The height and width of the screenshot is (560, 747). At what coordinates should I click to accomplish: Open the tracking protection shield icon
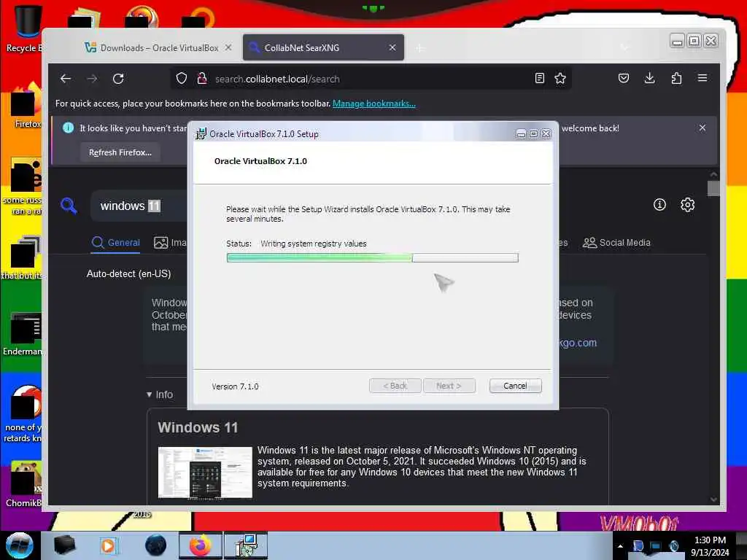[182, 79]
